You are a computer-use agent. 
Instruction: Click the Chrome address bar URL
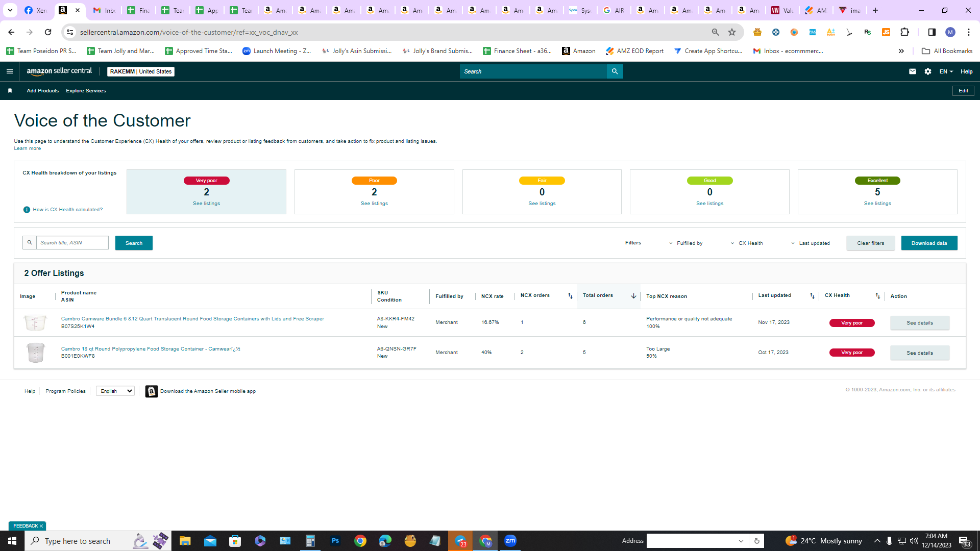click(189, 32)
